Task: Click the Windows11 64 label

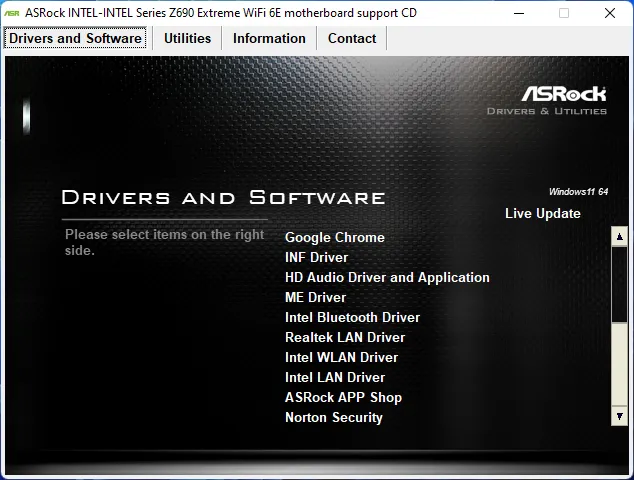Action: coord(578,192)
